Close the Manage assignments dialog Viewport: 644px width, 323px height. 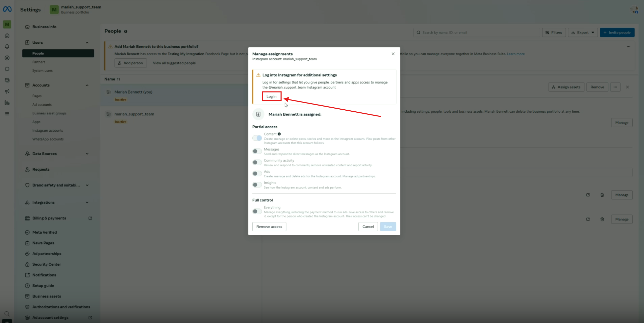(x=393, y=54)
